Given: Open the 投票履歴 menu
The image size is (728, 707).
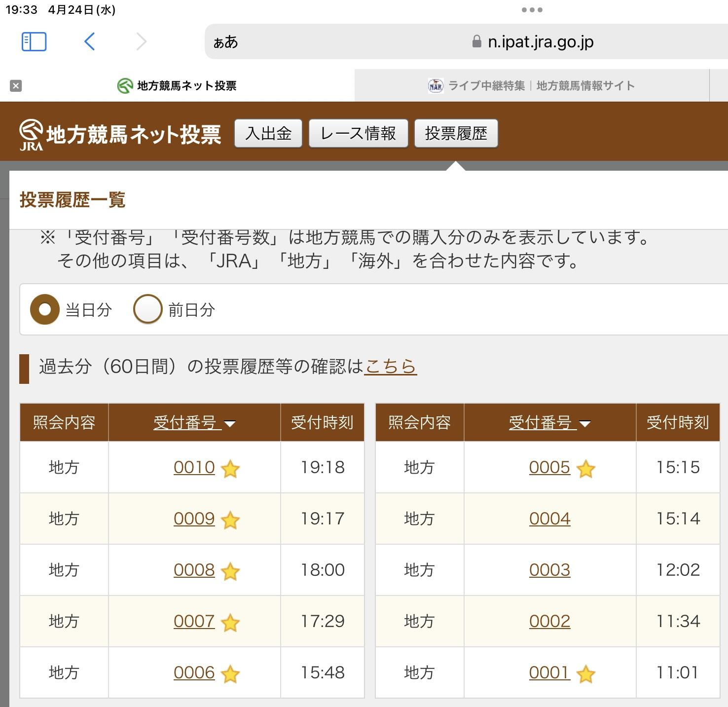Looking at the screenshot, I should pos(456,133).
